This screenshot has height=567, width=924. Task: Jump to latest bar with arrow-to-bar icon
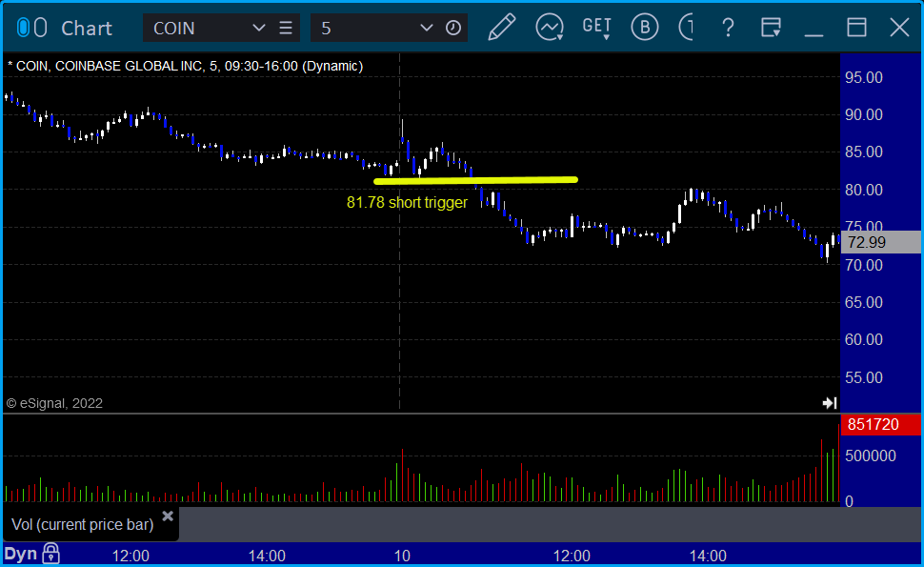tap(830, 403)
